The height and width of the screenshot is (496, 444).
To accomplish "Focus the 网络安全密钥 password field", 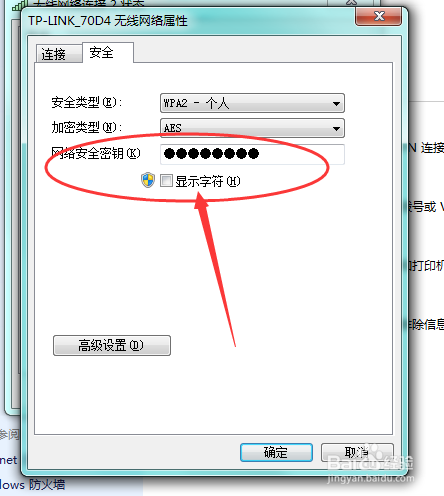I will pos(252,154).
